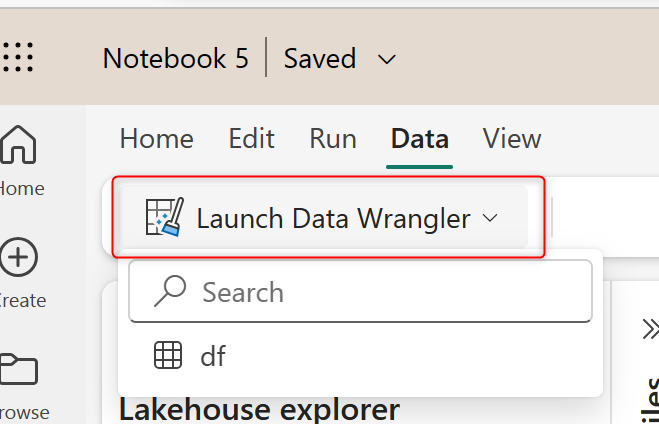This screenshot has width=659, height=424.
Task: Switch to the View ribbon tab
Action: click(x=512, y=138)
